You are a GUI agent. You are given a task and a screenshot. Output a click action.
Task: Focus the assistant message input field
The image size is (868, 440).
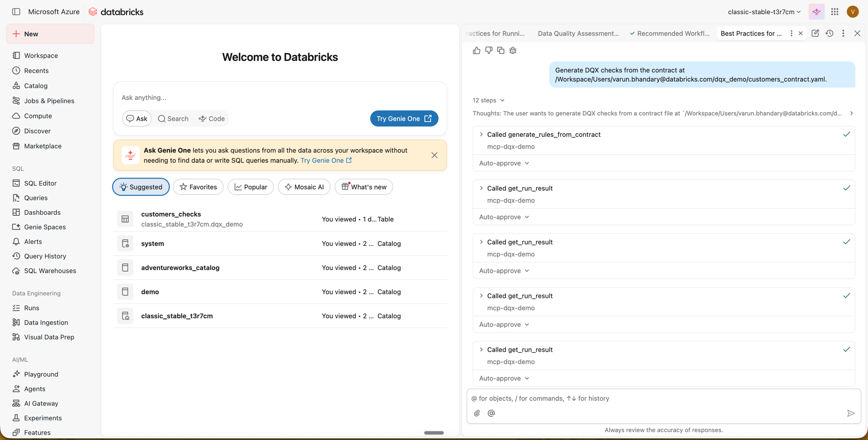coord(663,398)
